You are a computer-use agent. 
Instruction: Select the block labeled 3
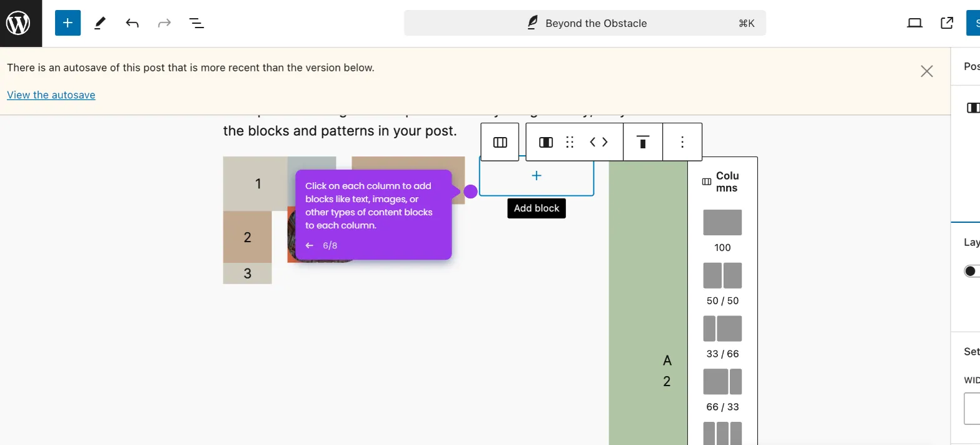(x=248, y=274)
